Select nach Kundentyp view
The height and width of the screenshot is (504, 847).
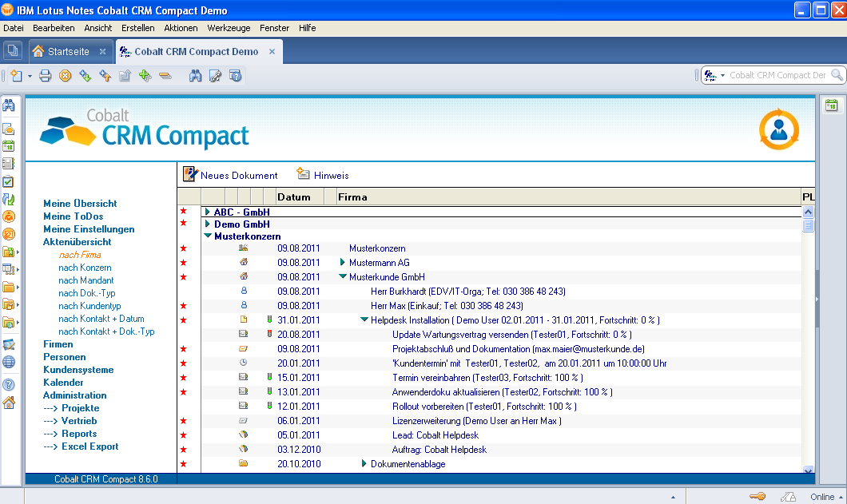point(89,306)
